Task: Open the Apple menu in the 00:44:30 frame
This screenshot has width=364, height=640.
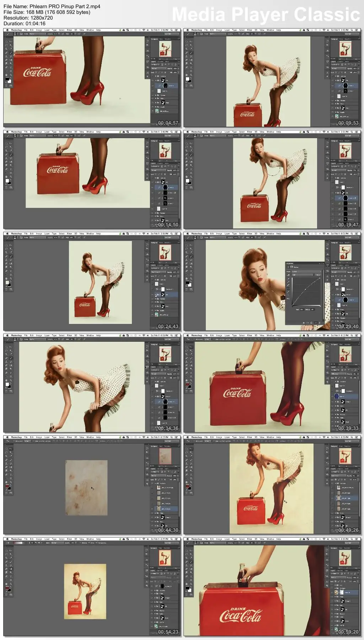Action: coord(7,437)
